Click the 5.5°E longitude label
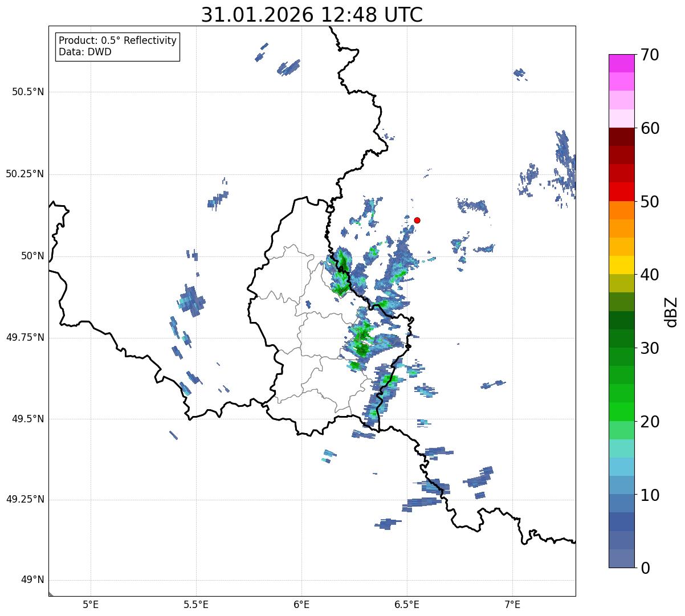The width and height of the screenshot is (685, 616). point(196,604)
